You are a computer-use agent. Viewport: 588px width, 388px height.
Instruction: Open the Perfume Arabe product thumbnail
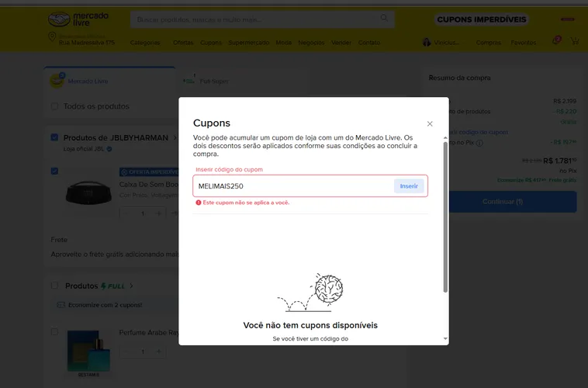(x=88, y=352)
